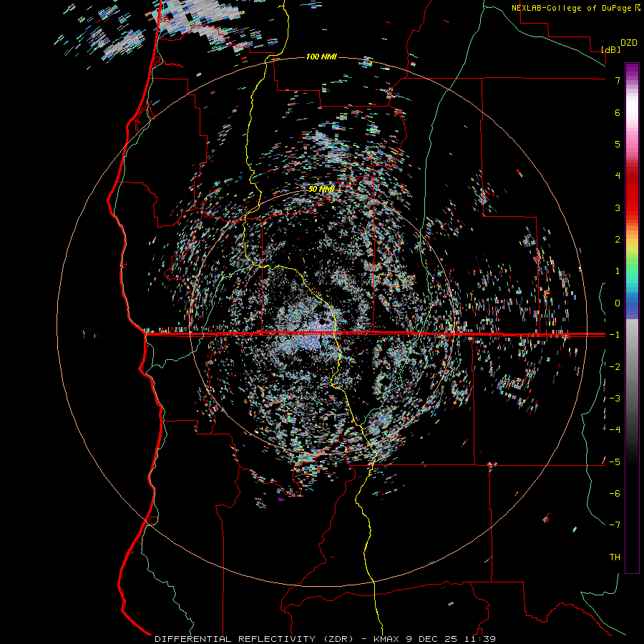The height and width of the screenshot is (644, 644).
Task: Click the -6 value on the scale
Action: [x=615, y=494]
